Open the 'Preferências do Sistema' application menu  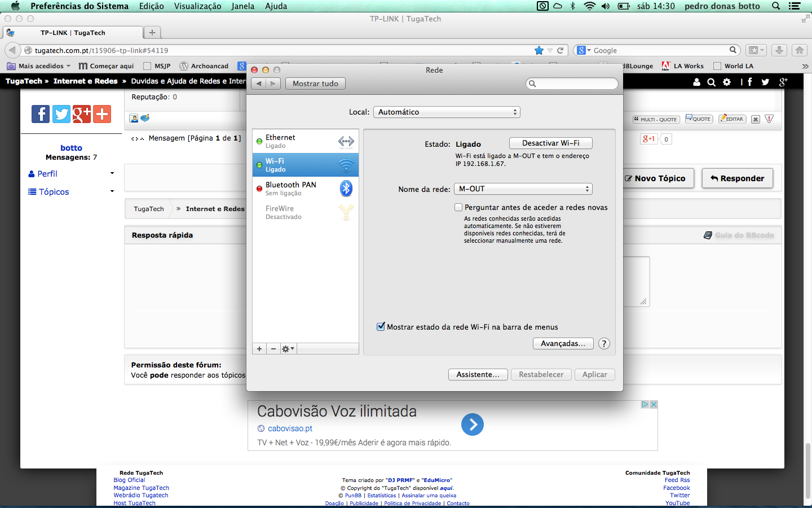pyautogui.click(x=80, y=6)
